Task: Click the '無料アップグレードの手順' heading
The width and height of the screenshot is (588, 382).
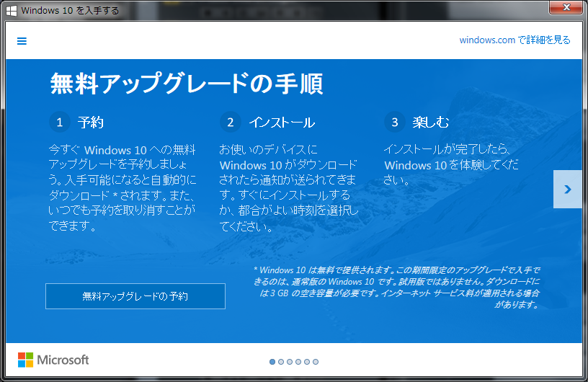Action: pyautogui.click(x=187, y=84)
